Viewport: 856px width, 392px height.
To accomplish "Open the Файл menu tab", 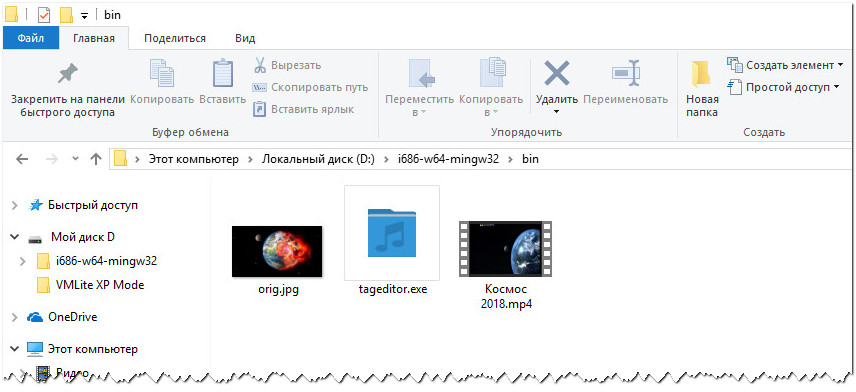I will tap(31, 39).
